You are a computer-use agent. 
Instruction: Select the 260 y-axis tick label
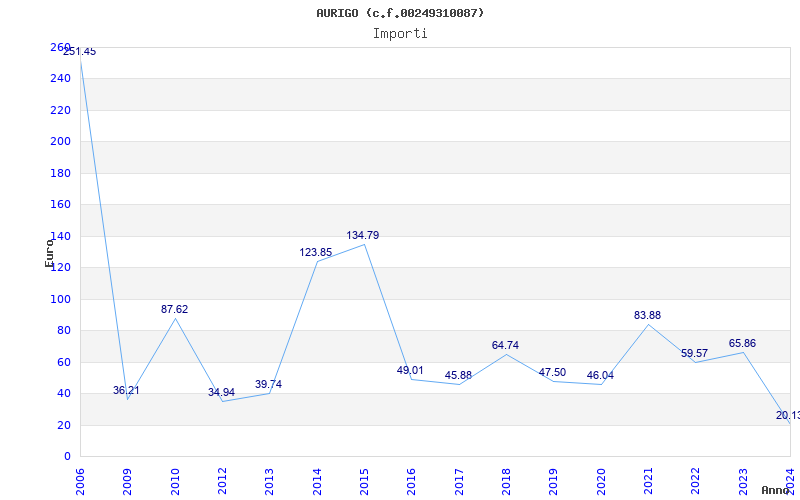[x=60, y=47]
